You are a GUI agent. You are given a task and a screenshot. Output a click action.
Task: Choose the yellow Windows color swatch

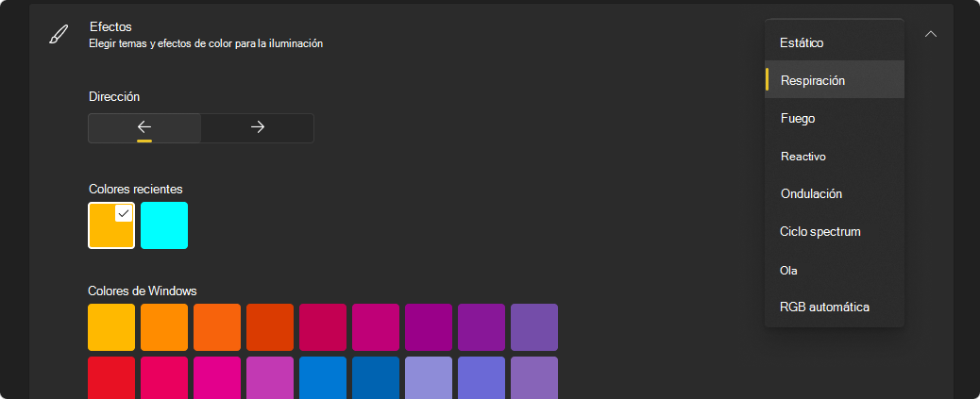111,327
